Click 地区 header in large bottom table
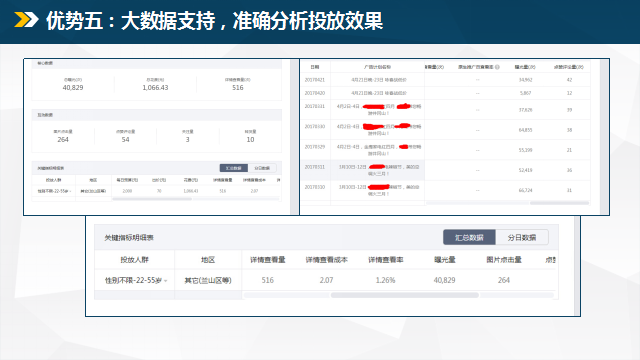This screenshot has width=640, height=360. [208, 260]
